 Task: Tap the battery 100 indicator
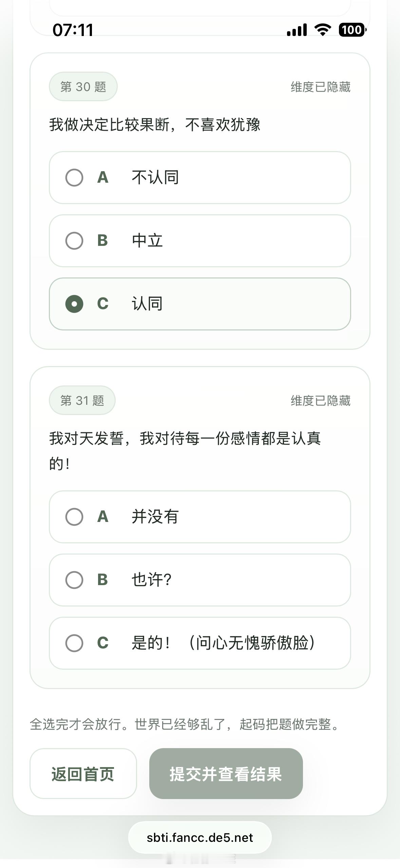pos(352,30)
